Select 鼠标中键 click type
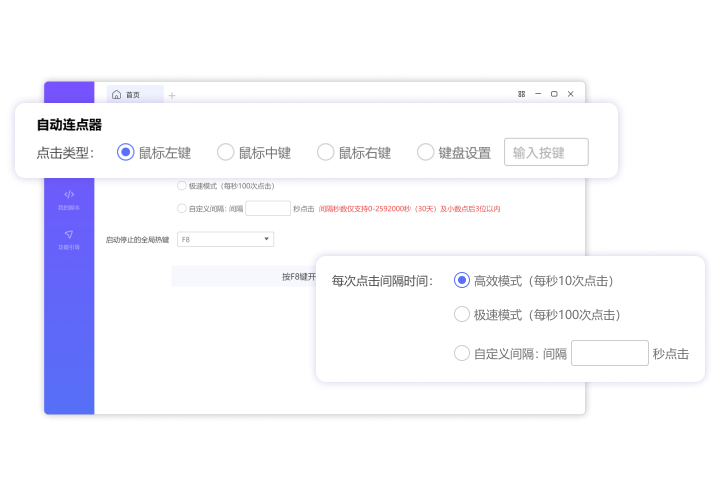This screenshot has width=720, height=496. tap(226, 152)
